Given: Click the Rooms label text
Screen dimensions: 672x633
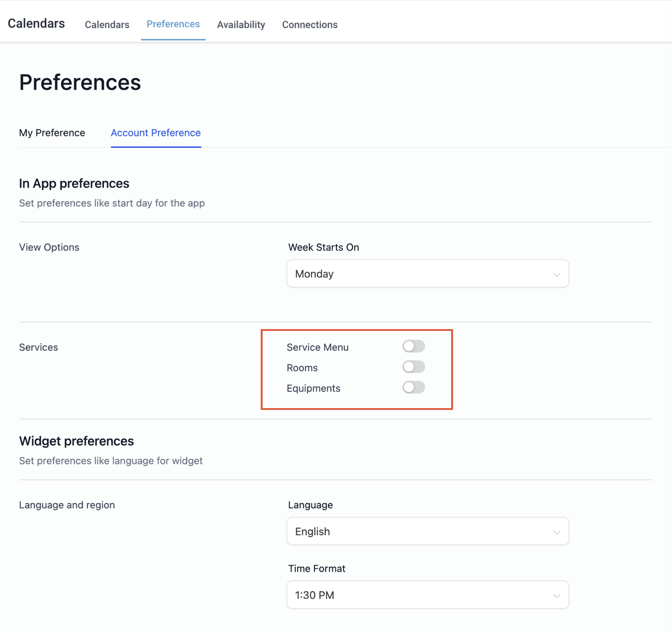Looking at the screenshot, I should pos(302,368).
